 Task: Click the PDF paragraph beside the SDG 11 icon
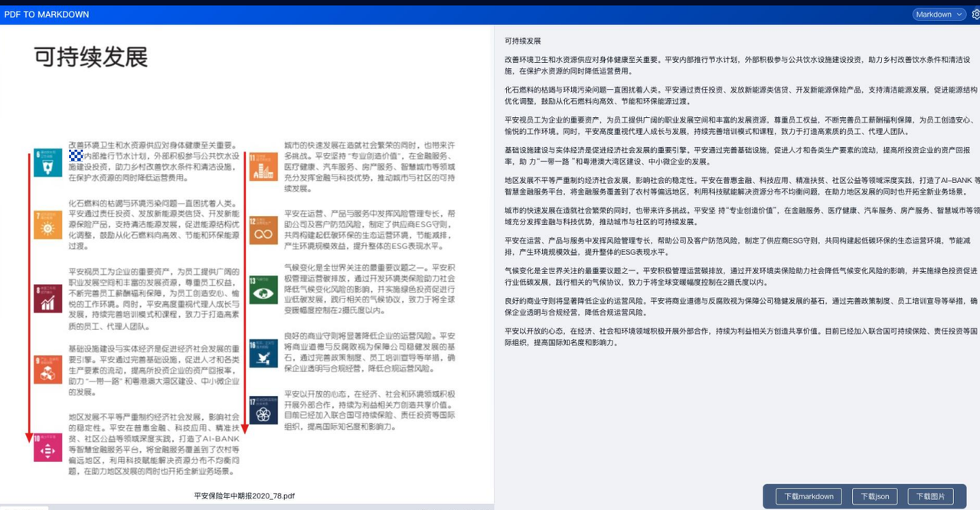(x=370, y=166)
